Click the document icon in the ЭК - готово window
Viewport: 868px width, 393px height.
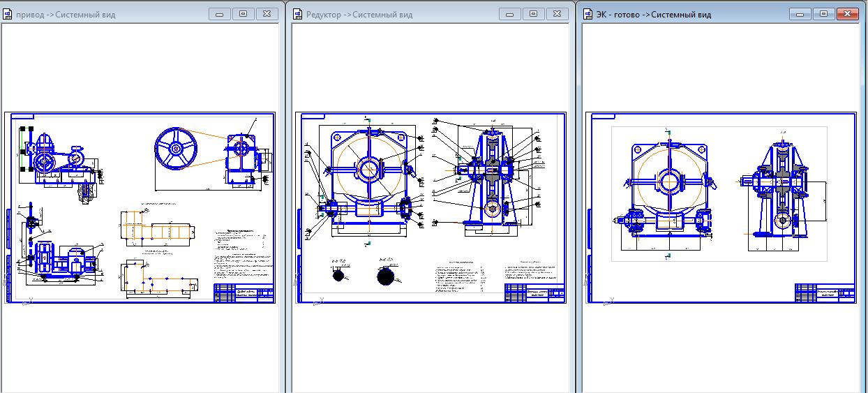pos(588,14)
